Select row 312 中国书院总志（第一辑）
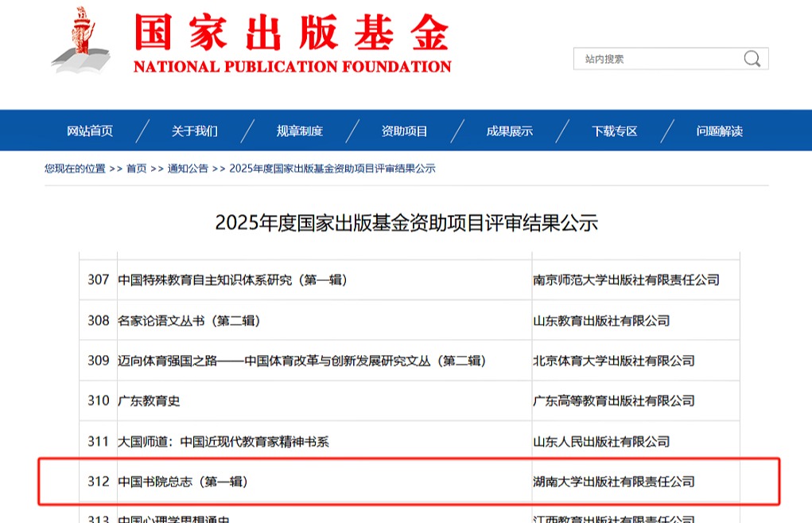The height and width of the screenshot is (523, 812). tap(182, 482)
